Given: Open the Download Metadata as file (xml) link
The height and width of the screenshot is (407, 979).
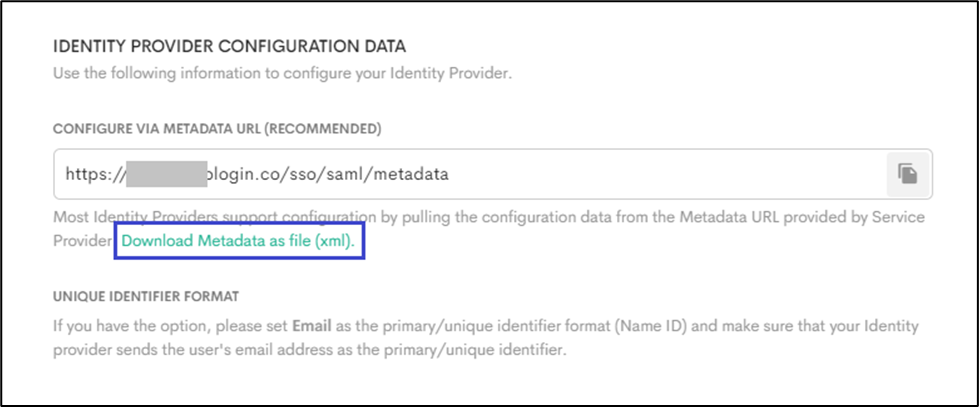Looking at the screenshot, I should [x=238, y=242].
